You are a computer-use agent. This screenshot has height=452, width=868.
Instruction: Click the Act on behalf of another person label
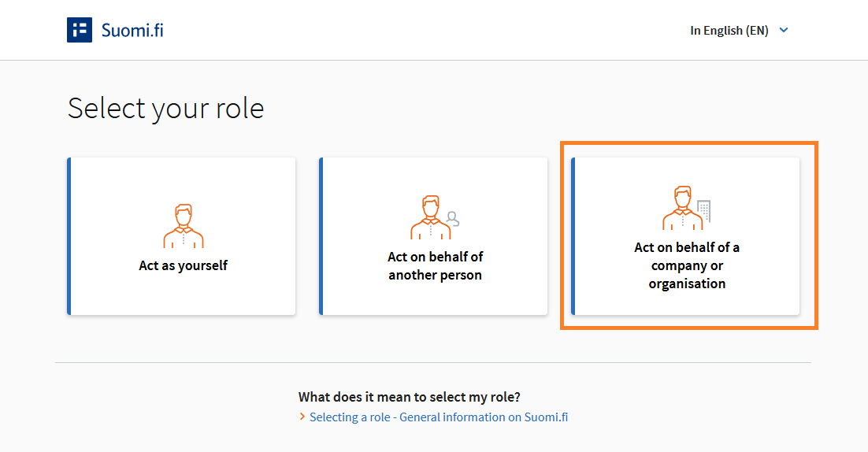(x=435, y=265)
